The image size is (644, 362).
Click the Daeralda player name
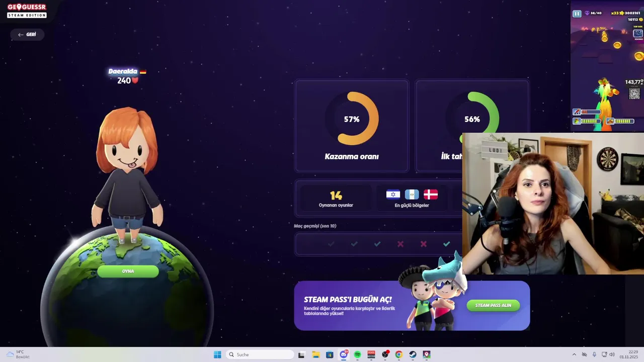[x=123, y=71]
